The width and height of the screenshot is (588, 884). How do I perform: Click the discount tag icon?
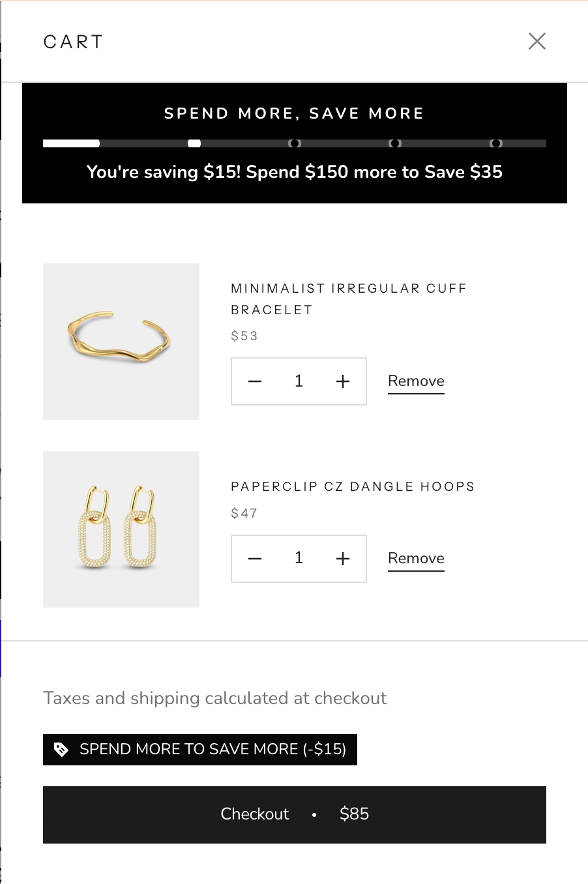click(61, 750)
